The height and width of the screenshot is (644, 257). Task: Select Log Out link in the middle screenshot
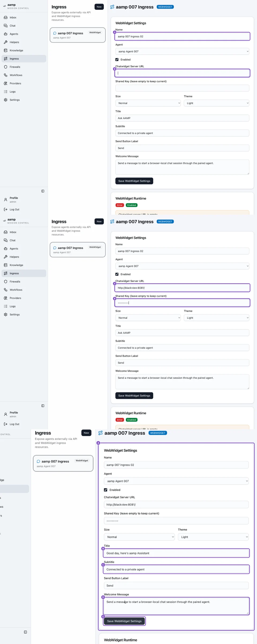[14, 424]
